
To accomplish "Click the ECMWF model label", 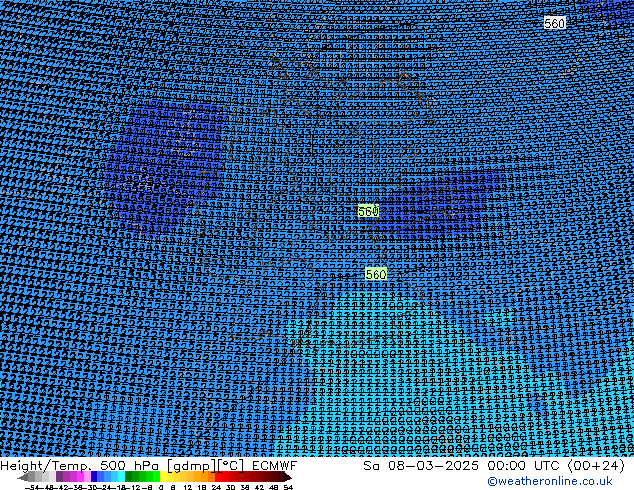I will click(274, 466).
